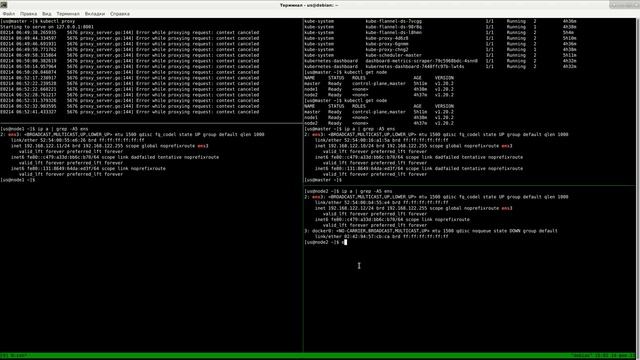Click 'Starting to serve on 127.0.0.1:8001' line
The height and width of the screenshot is (360, 640).
[47, 27]
